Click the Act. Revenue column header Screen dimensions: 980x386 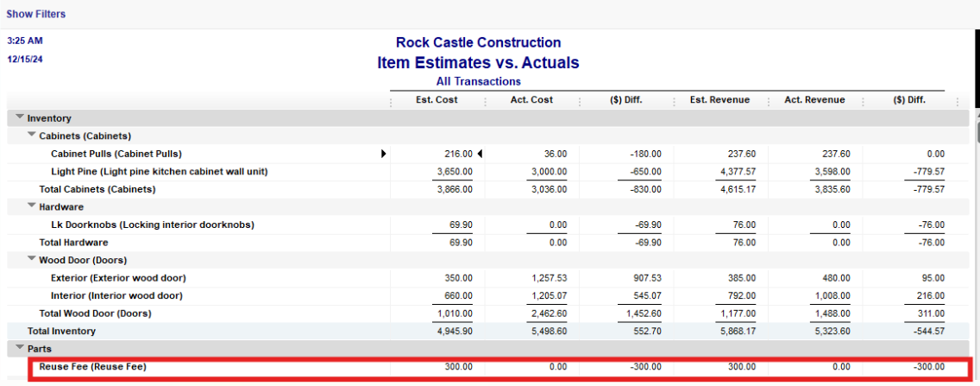pos(814,100)
